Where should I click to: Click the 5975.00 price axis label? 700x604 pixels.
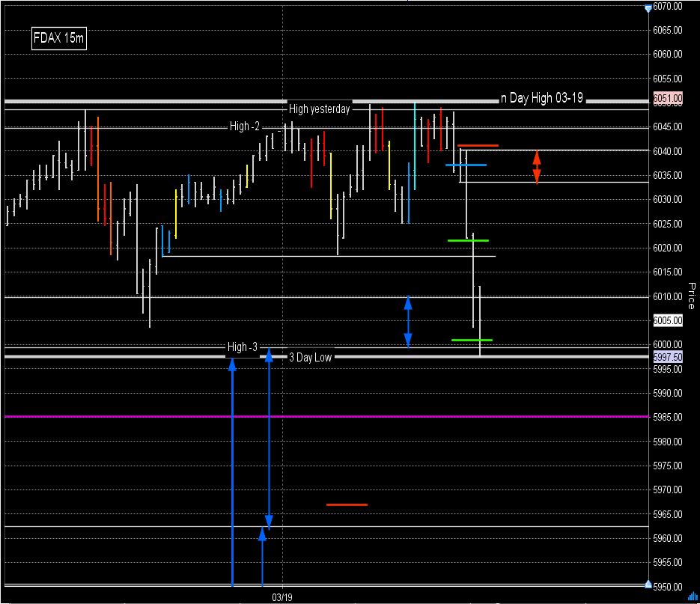pos(668,466)
